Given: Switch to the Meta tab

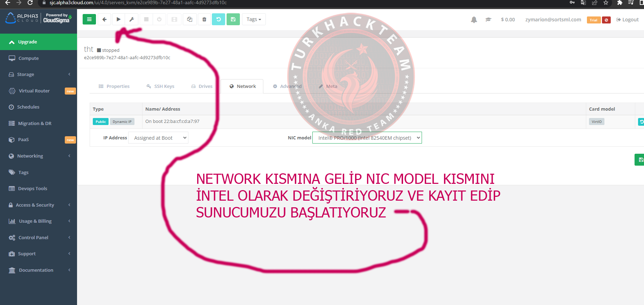Looking at the screenshot, I should click(x=328, y=86).
